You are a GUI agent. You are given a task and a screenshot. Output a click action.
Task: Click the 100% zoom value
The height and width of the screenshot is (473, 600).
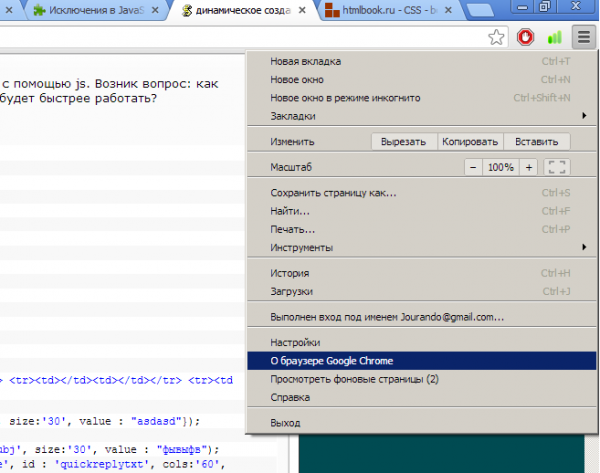click(x=501, y=167)
